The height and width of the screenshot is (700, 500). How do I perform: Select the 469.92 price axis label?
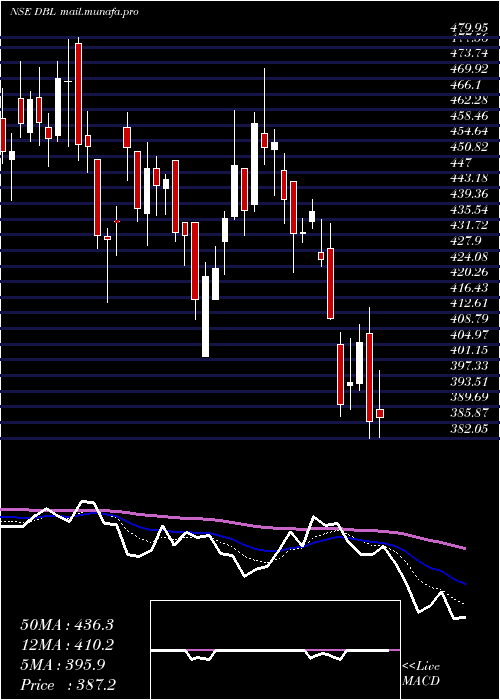point(469,69)
